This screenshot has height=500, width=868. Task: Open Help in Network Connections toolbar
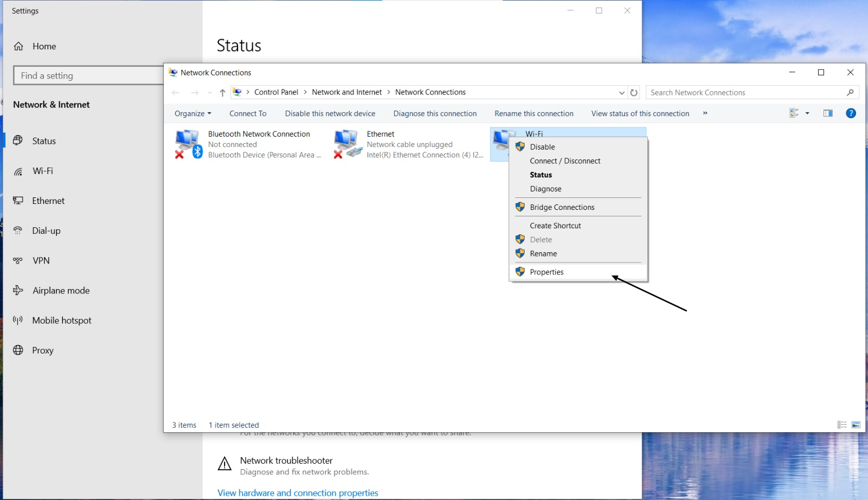(851, 113)
